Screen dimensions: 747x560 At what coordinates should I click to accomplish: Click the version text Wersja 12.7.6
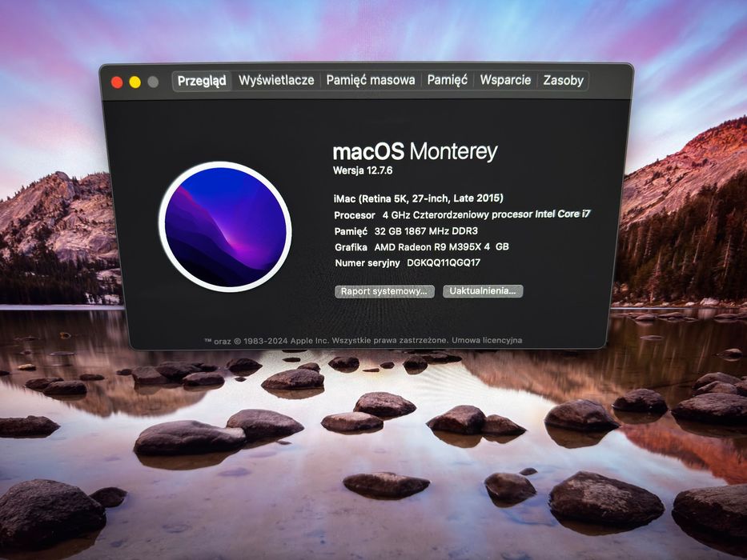pos(363,170)
